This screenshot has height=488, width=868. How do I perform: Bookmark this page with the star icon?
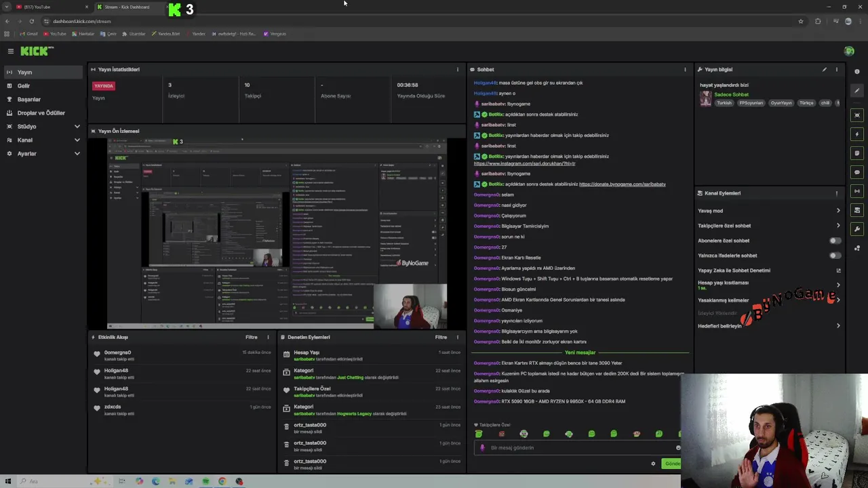801,21
